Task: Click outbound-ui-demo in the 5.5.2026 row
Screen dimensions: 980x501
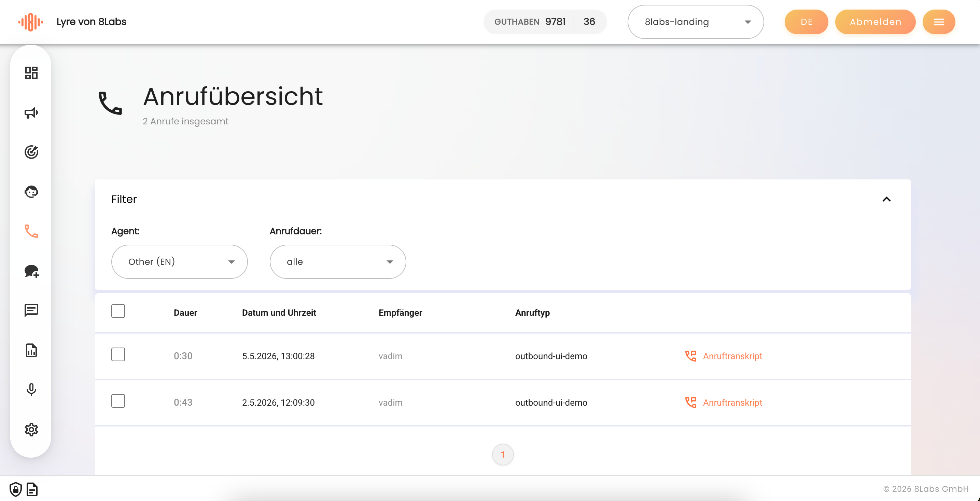Action: 551,356
